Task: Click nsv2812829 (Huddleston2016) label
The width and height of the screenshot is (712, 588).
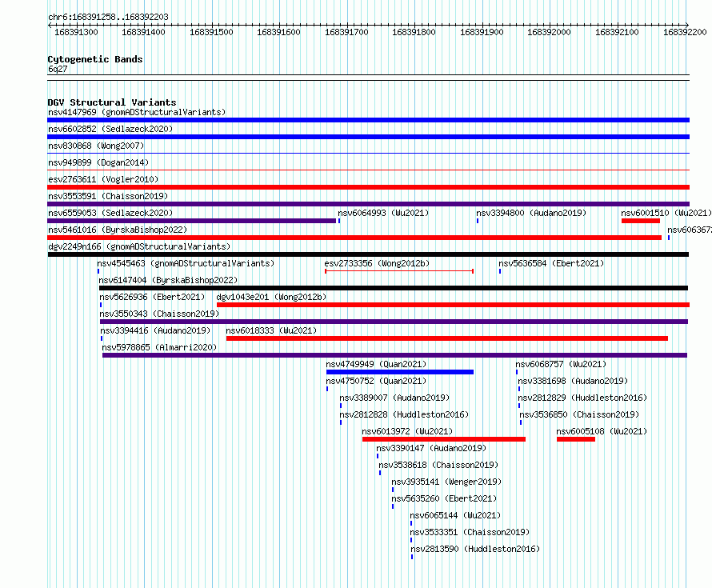Action: pos(582,398)
